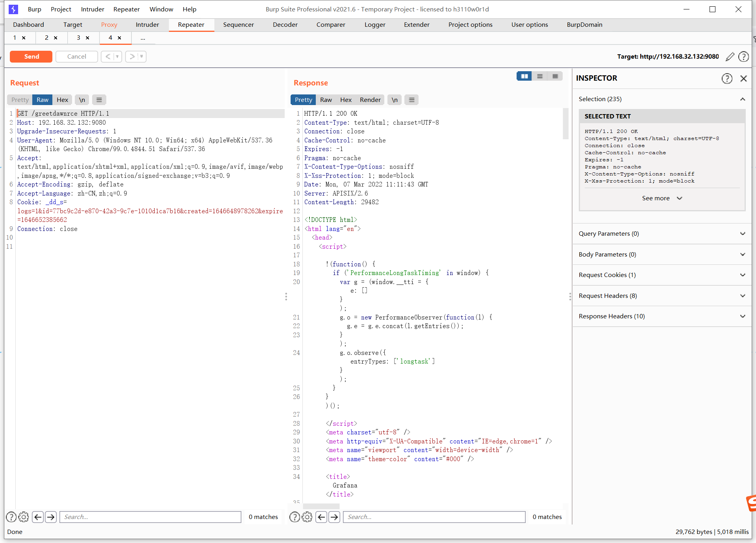756x543 pixels.
Task: Open the Help menu
Action: (189, 9)
